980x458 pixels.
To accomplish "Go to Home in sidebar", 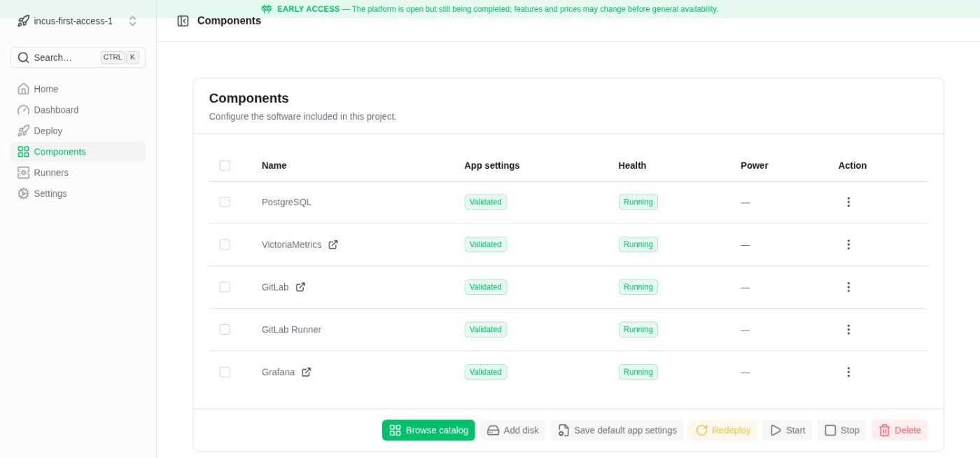I will 78,89.
